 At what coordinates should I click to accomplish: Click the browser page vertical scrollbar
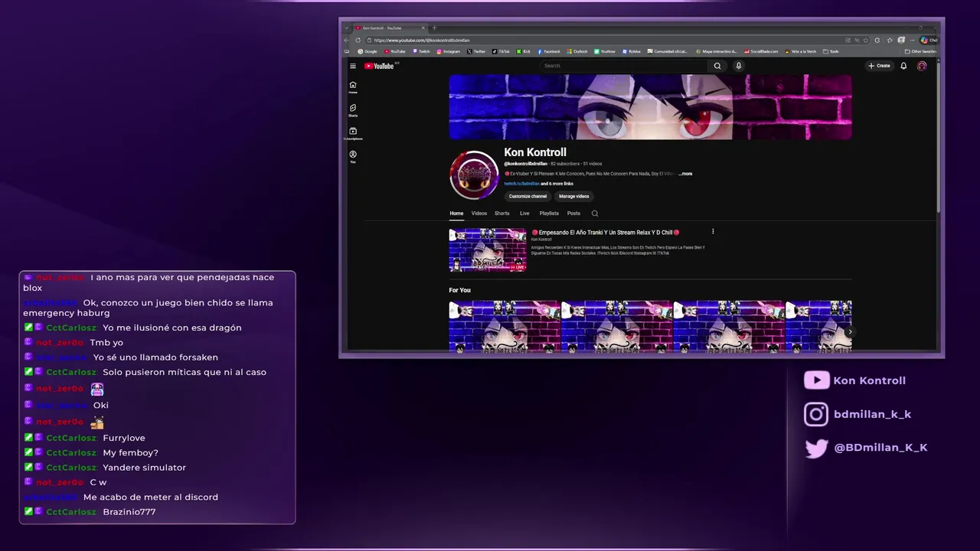939,138
